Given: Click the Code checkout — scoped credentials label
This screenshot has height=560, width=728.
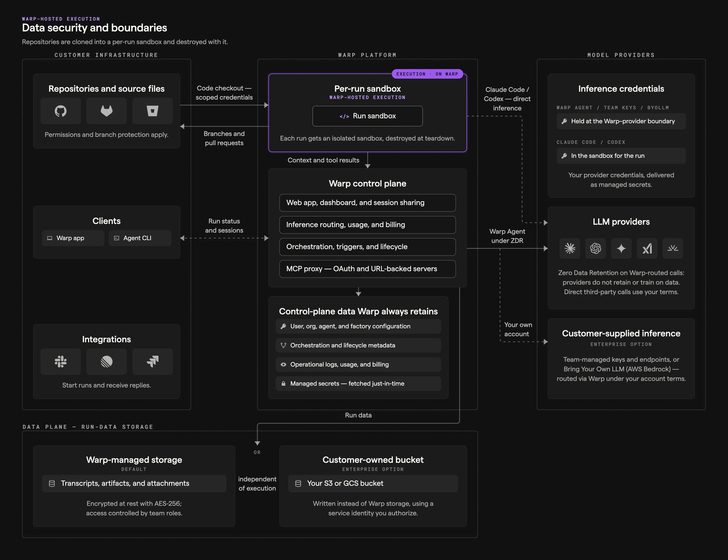Looking at the screenshot, I should click(224, 93).
